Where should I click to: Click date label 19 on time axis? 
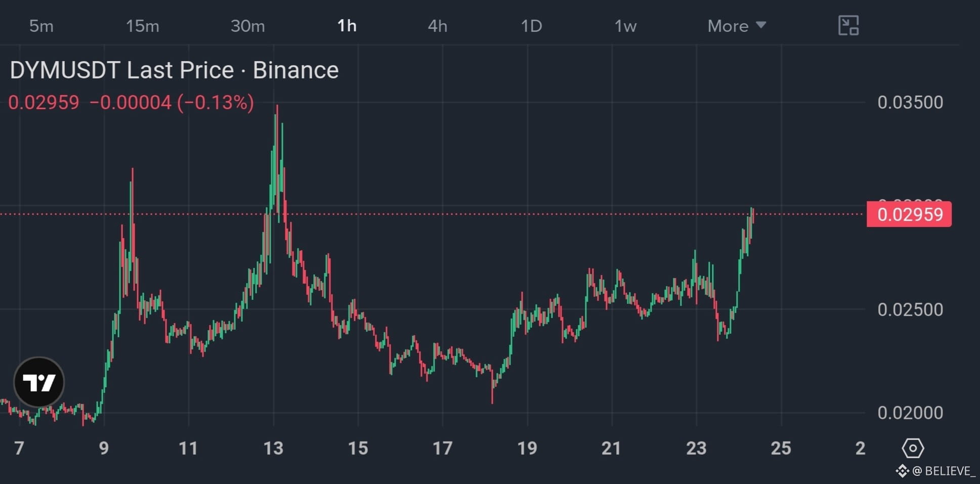click(x=527, y=448)
